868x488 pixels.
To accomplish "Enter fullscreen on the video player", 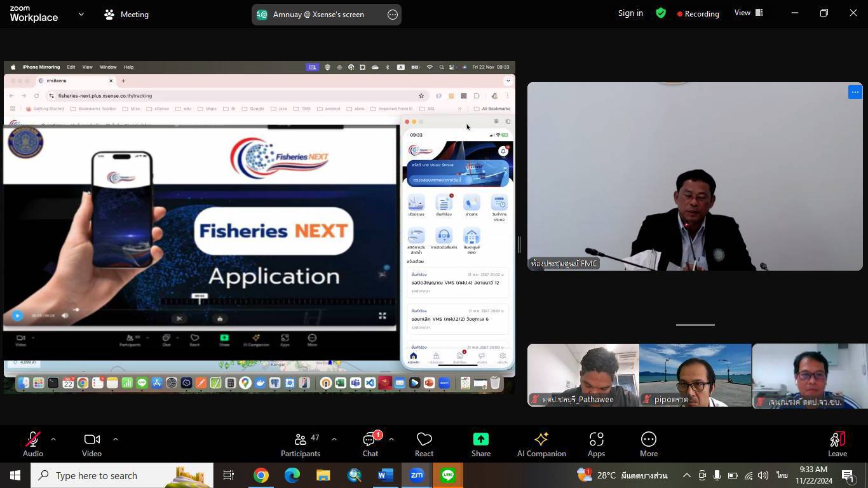I will click(x=383, y=315).
